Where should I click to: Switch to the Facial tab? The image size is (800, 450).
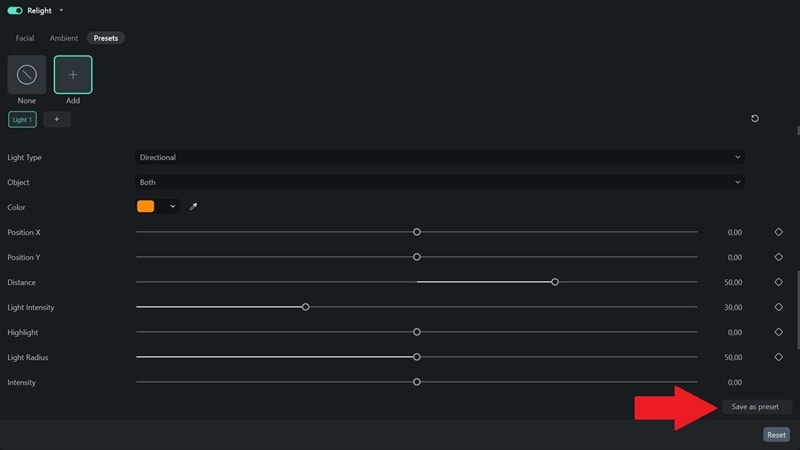[25, 38]
